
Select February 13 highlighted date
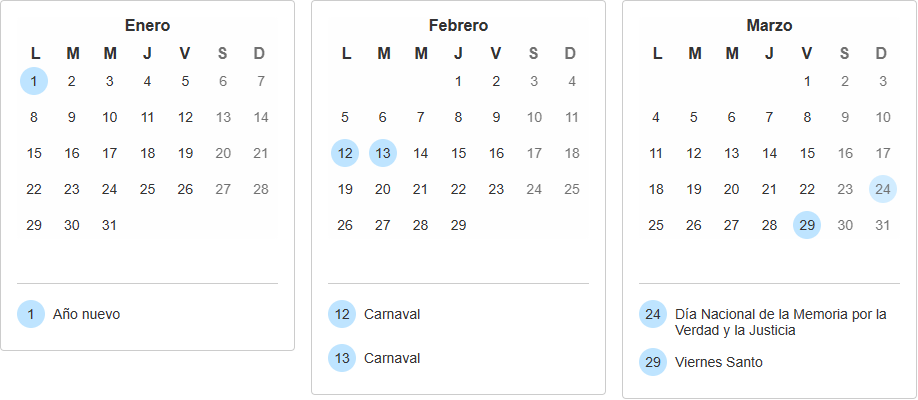383,153
